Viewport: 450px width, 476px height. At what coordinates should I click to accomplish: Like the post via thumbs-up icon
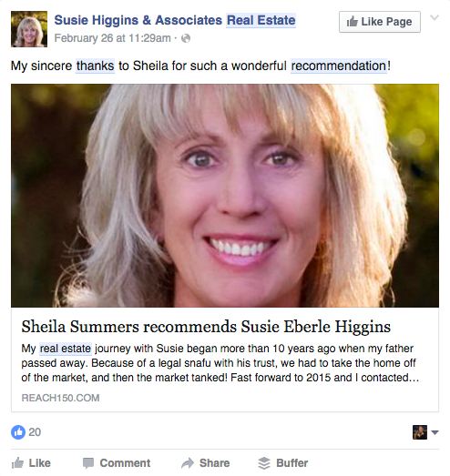click(17, 463)
